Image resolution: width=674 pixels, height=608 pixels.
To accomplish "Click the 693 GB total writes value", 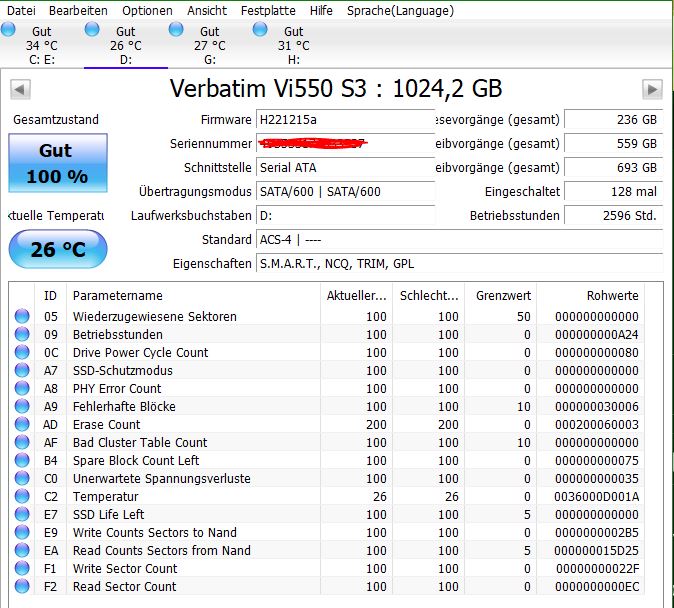I will coord(613,167).
